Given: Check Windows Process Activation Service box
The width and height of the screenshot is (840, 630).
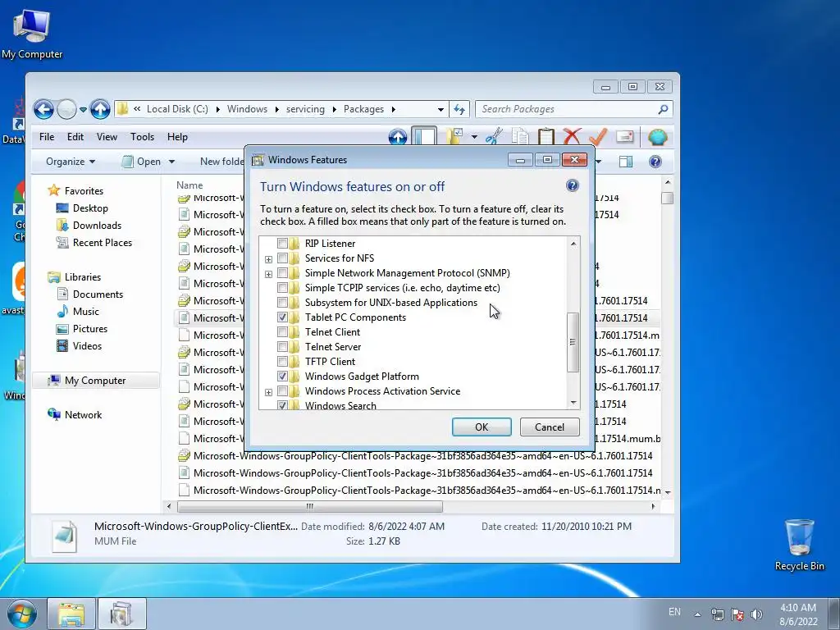Looking at the screenshot, I should click(x=282, y=391).
